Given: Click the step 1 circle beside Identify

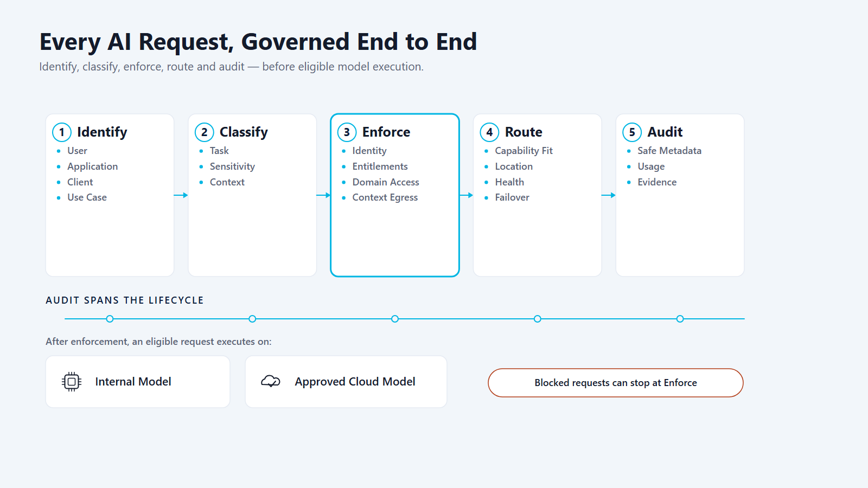Looking at the screenshot, I should pos(62,132).
